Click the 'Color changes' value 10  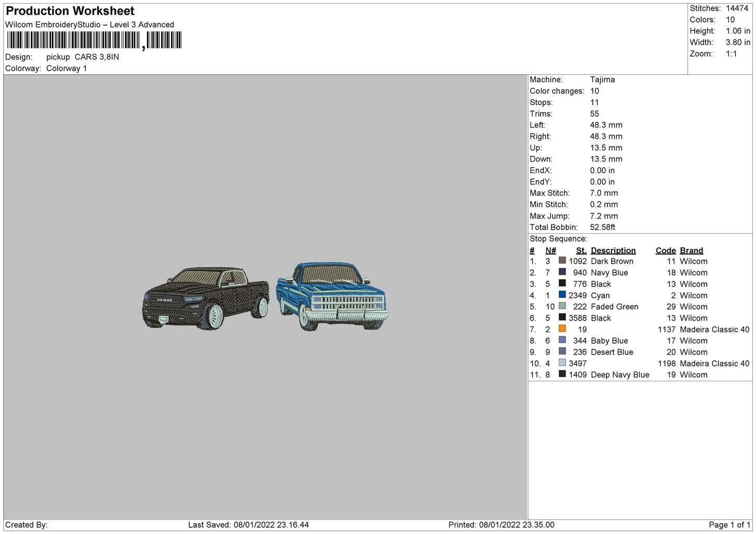click(x=594, y=91)
